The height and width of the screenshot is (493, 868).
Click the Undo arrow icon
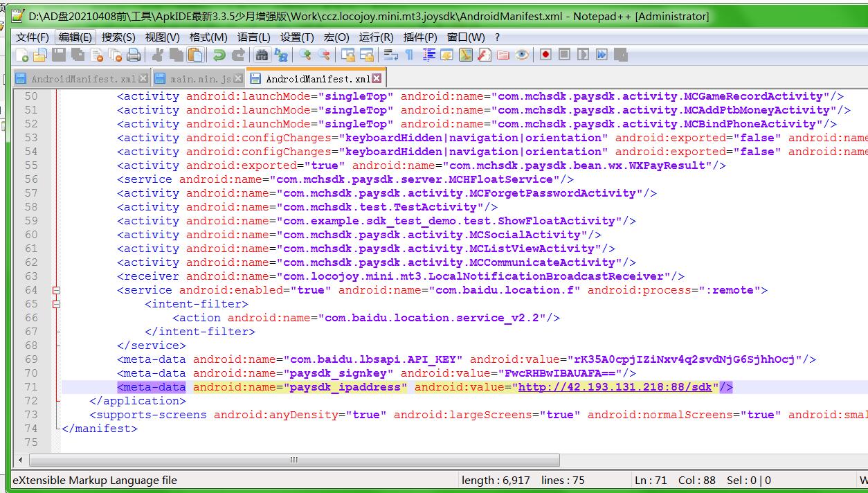[x=219, y=55]
